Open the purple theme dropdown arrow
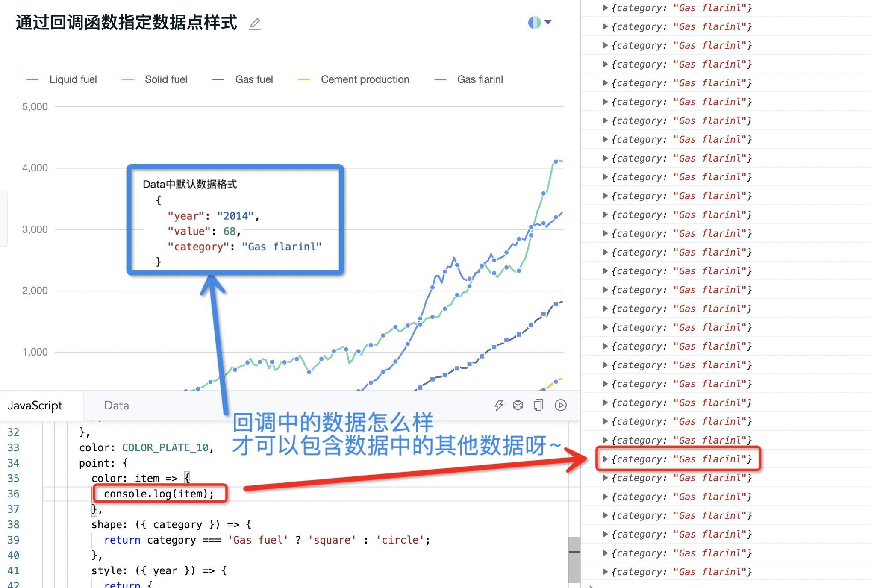Screen dimensions: 871x588 (x=548, y=22)
